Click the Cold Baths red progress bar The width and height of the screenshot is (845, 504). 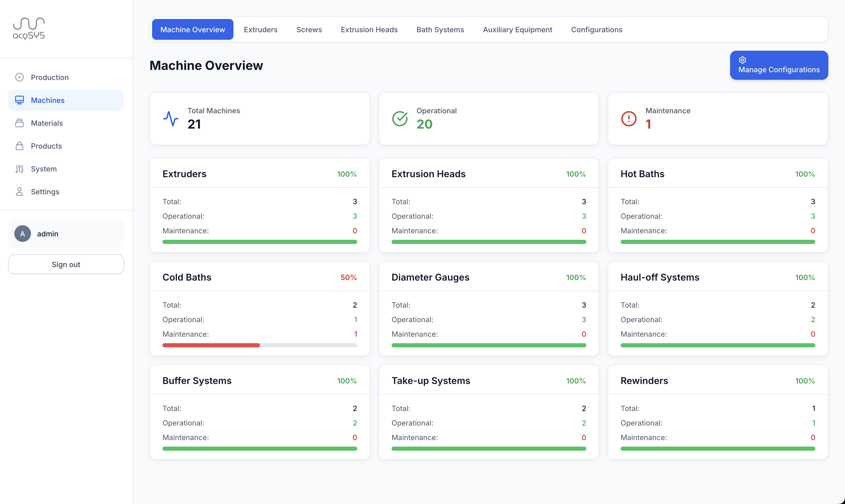point(211,346)
